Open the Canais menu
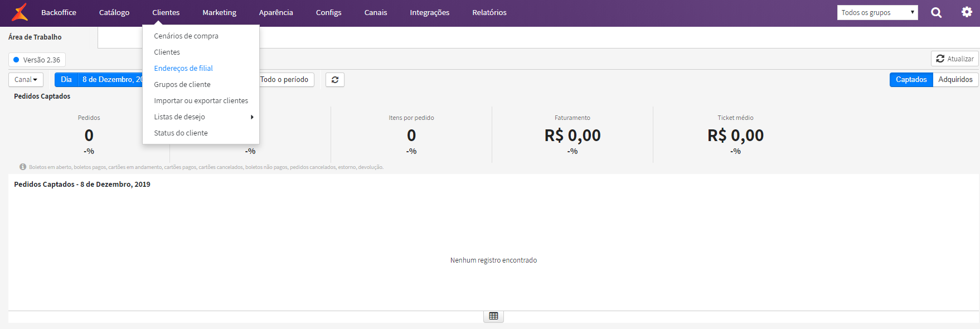This screenshot has width=980, height=329. pyautogui.click(x=376, y=12)
